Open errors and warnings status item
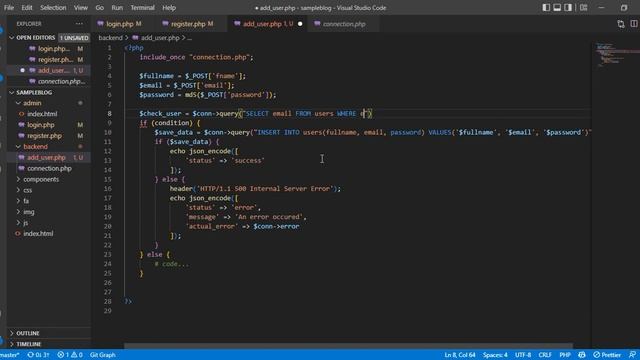Screen dimensions: 640x360 coord(70,355)
